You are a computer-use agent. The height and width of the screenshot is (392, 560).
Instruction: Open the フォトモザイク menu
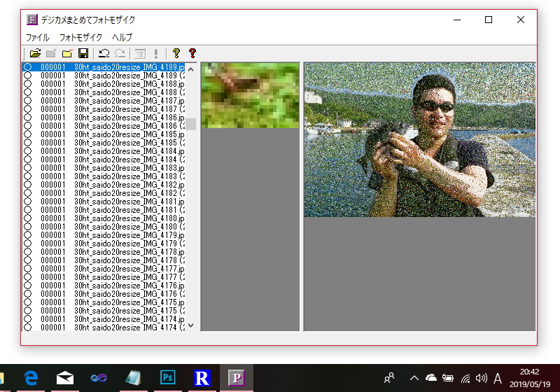pyautogui.click(x=80, y=37)
